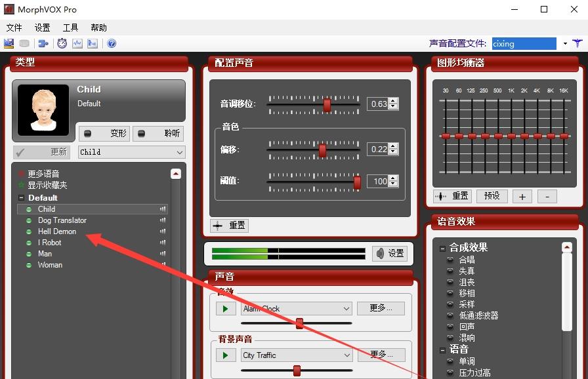Open the 声音配置文件 dropdown arrow
Screen dimensions: 588x379
coord(565,44)
